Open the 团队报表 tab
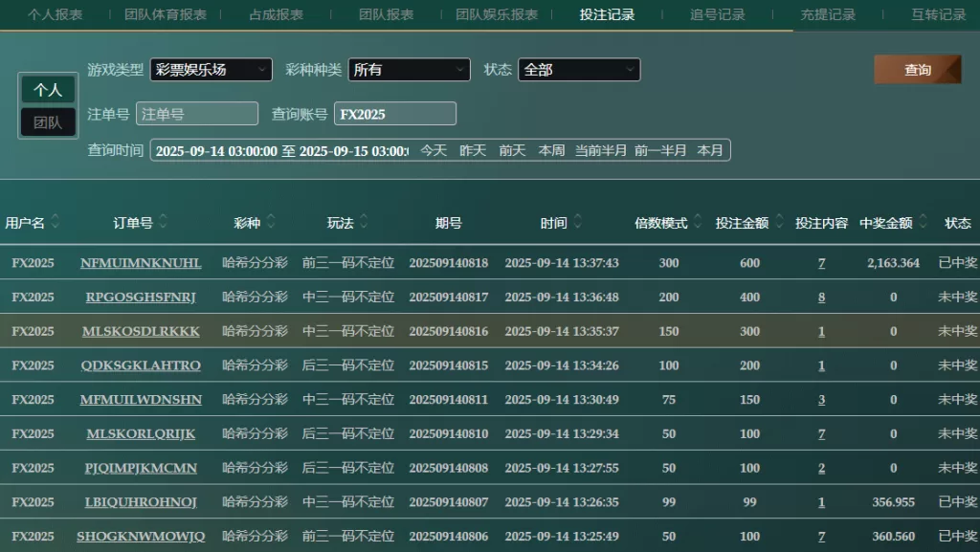 386,14
